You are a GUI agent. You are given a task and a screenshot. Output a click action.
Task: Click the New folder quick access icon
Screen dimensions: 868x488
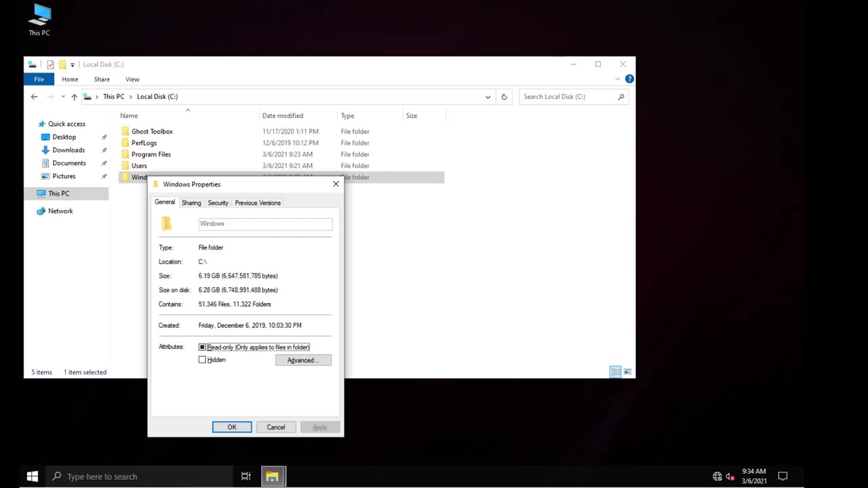point(62,64)
